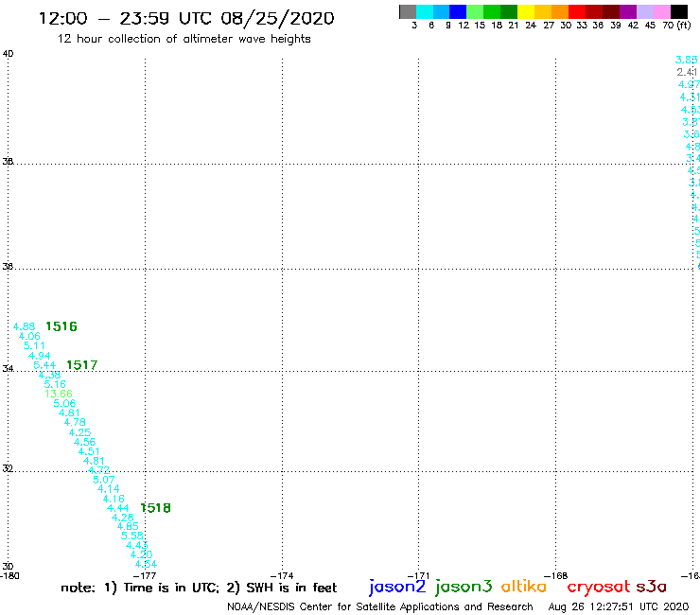This screenshot has height=615, width=700.
Task: Select the 4.06 wave height reading
Action: coord(29,336)
